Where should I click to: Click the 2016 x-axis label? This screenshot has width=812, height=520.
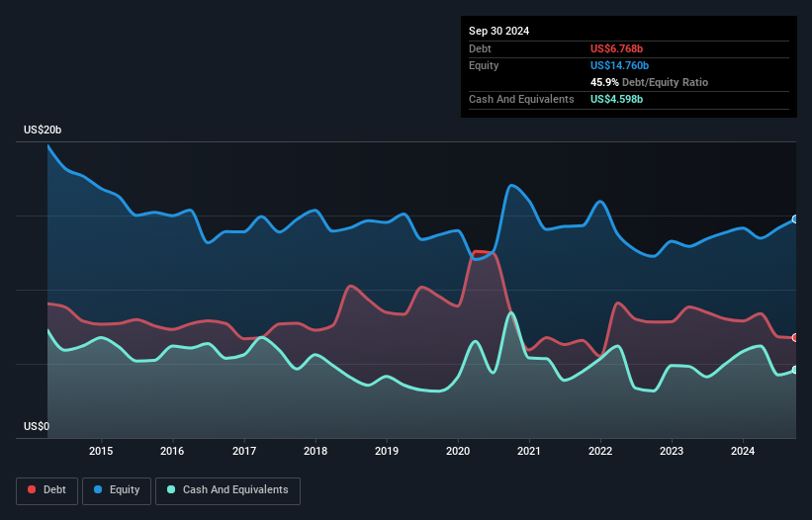coord(172,451)
